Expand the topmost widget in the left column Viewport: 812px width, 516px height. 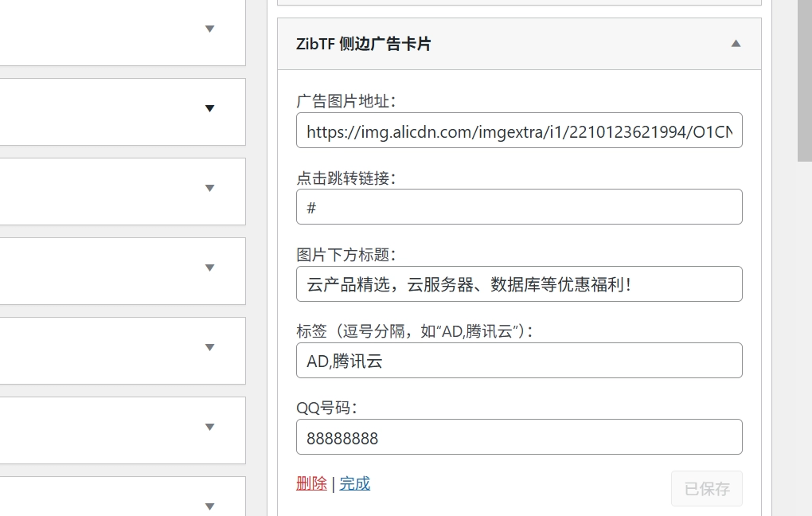pyautogui.click(x=209, y=29)
